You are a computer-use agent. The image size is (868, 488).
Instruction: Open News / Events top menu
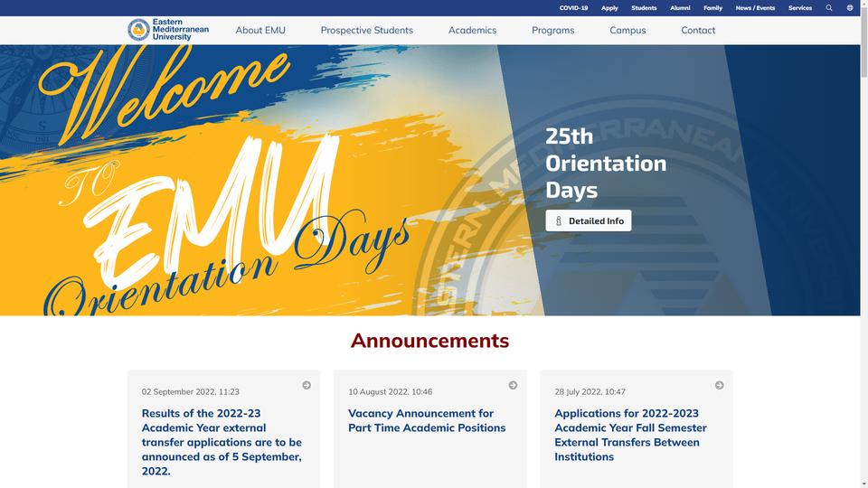(x=755, y=8)
